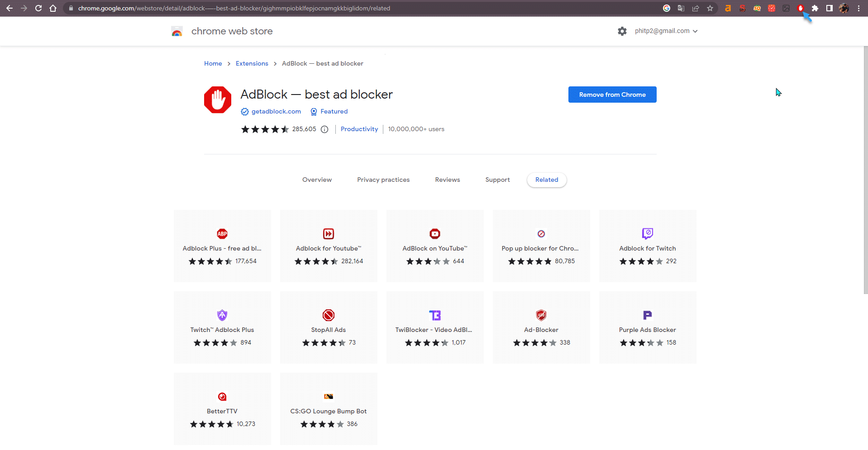Bookmark this page with the star icon
868x450 pixels.
pos(710,8)
